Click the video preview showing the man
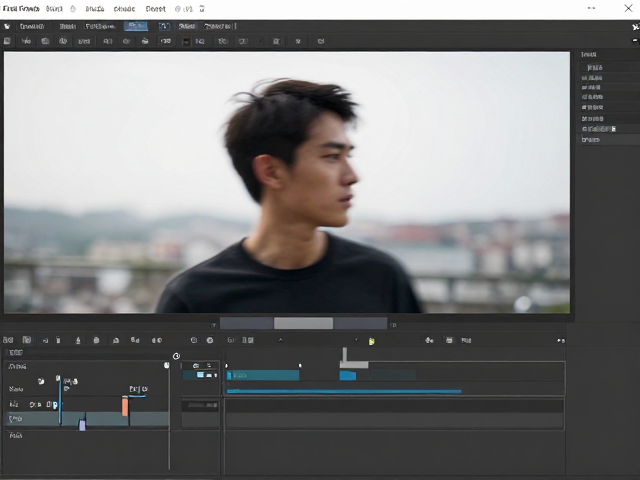Viewport: 640px width, 480px height. (x=287, y=182)
